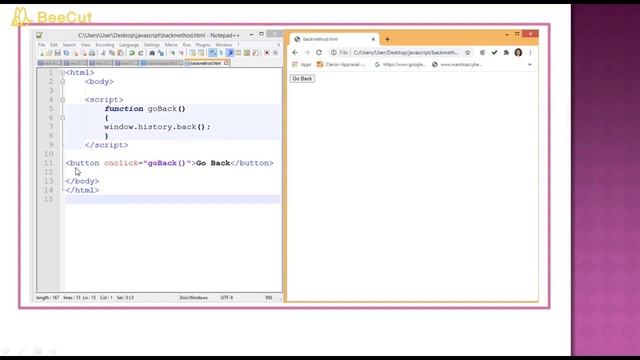Image resolution: width=640 pixels, height=360 pixels.
Task: Click the Chrome address bar URL
Action: [x=406, y=53]
